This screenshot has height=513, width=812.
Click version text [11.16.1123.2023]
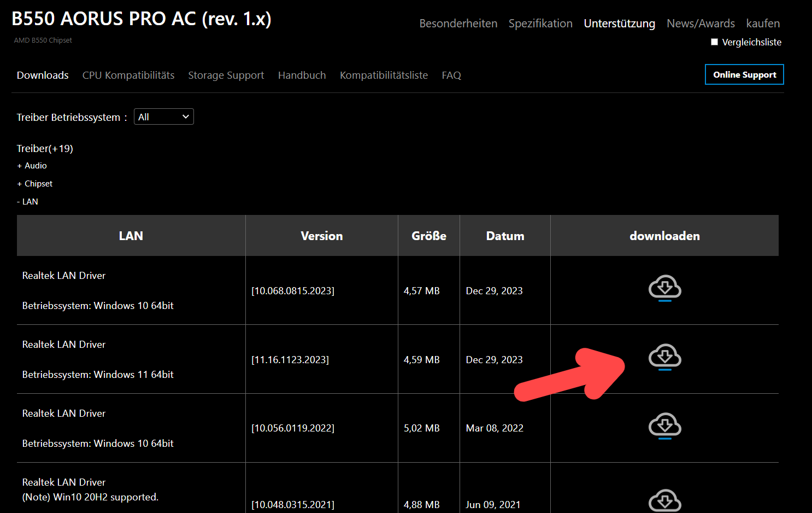(290, 360)
